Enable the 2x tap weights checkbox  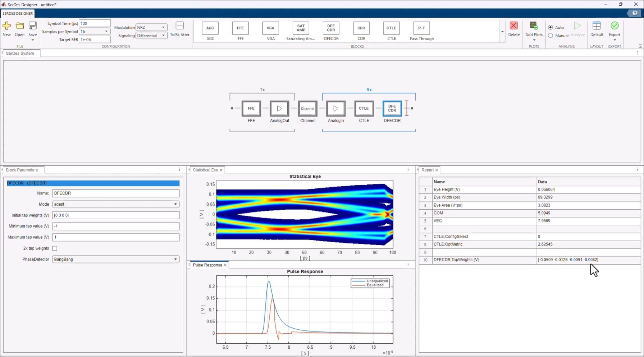(x=54, y=248)
